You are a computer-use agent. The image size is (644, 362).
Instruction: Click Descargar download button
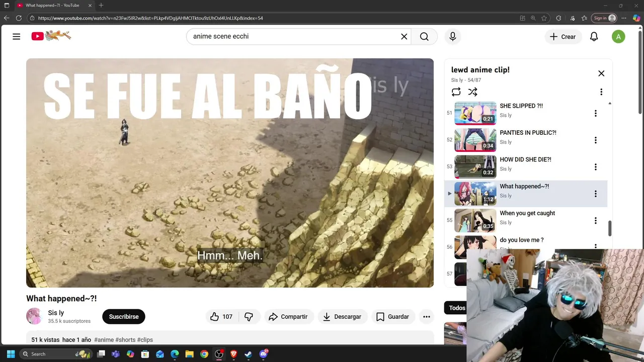coord(342,317)
